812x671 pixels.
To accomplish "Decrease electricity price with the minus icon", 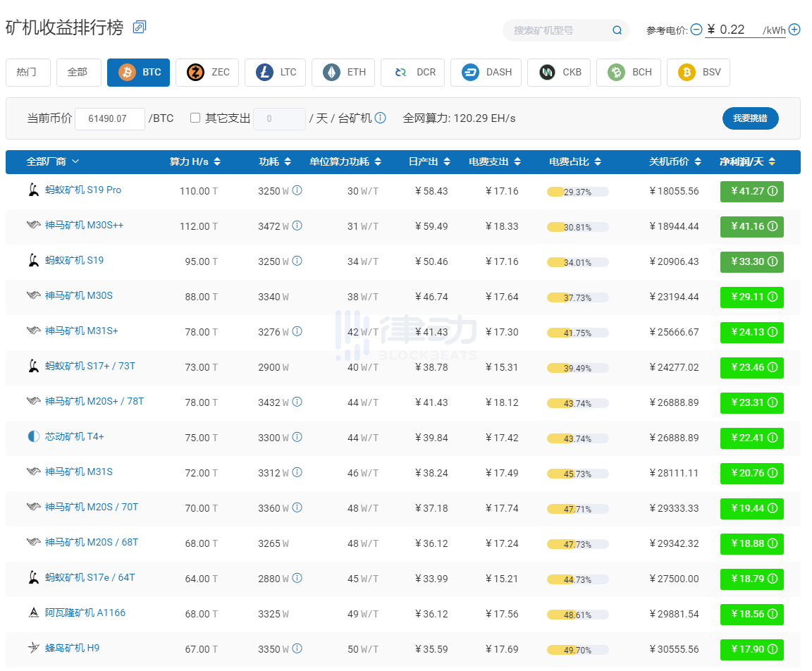I will (x=696, y=30).
